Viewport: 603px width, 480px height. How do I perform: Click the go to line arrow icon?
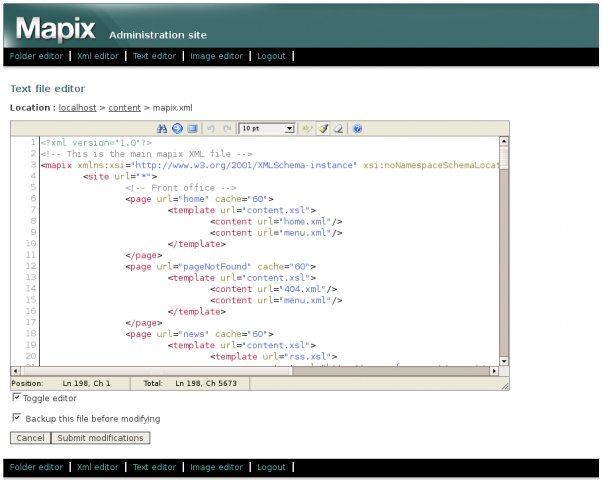[178, 129]
